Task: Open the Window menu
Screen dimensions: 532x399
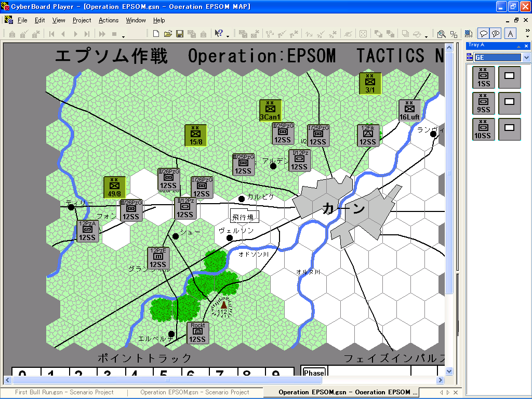Action: click(136, 20)
